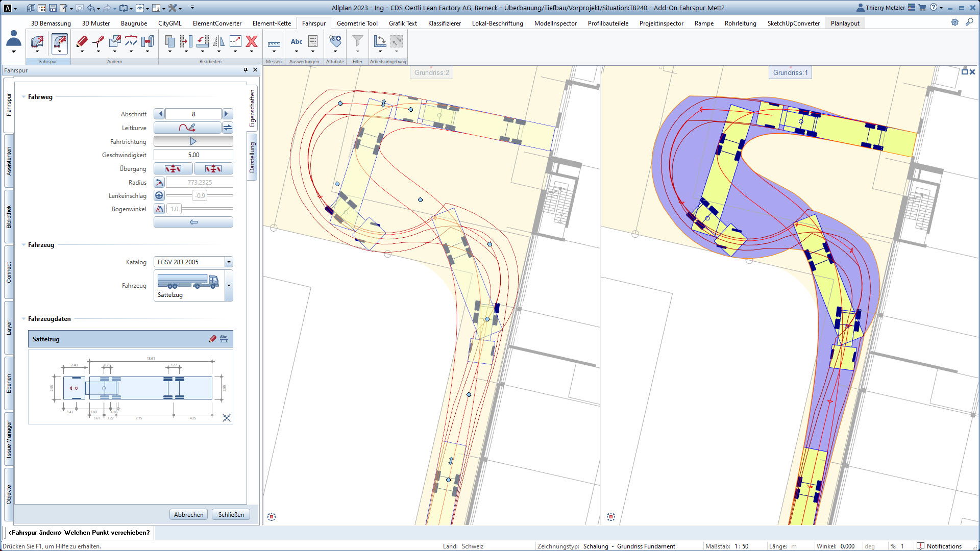Toggle the Übergang right transition option
Screen dimensions: 980x551
click(x=214, y=169)
